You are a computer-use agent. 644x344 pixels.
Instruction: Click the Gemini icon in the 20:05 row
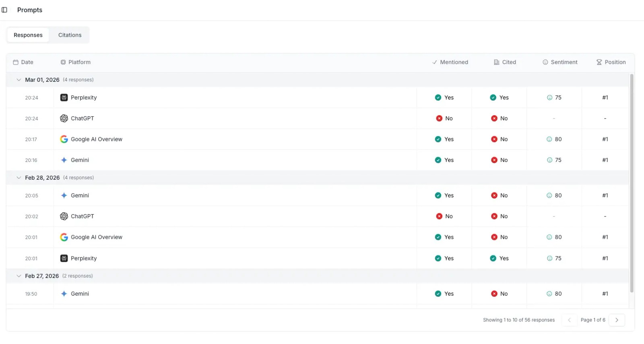point(64,195)
